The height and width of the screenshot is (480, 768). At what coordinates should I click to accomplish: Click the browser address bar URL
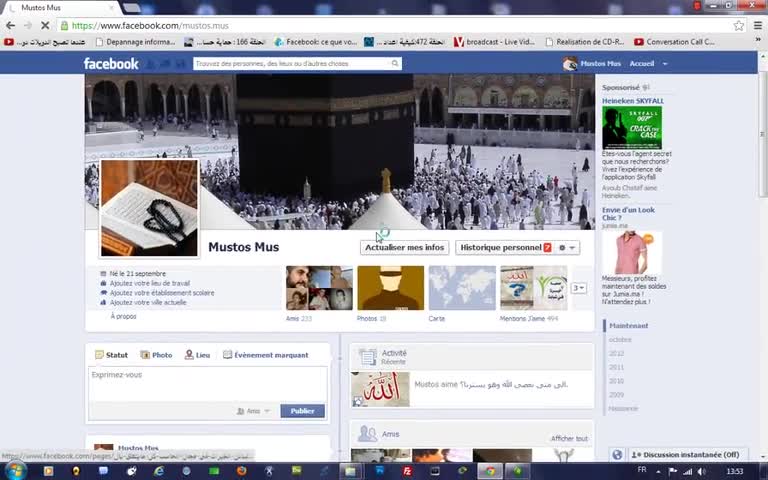tap(150, 25)
